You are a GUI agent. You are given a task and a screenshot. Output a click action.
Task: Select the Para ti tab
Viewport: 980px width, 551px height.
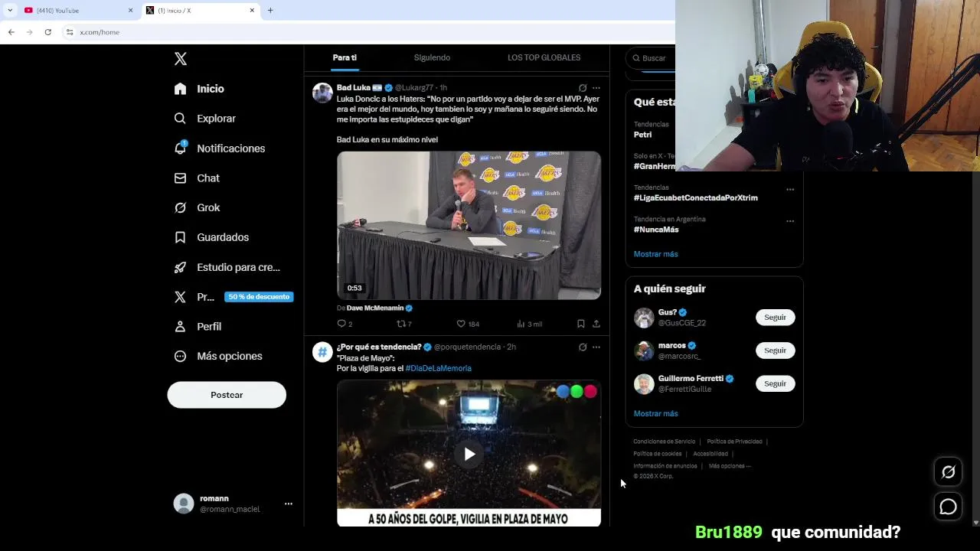pos(345,57)
